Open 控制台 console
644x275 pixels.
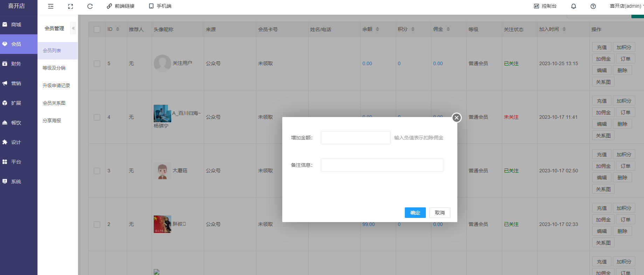(545, 6)
